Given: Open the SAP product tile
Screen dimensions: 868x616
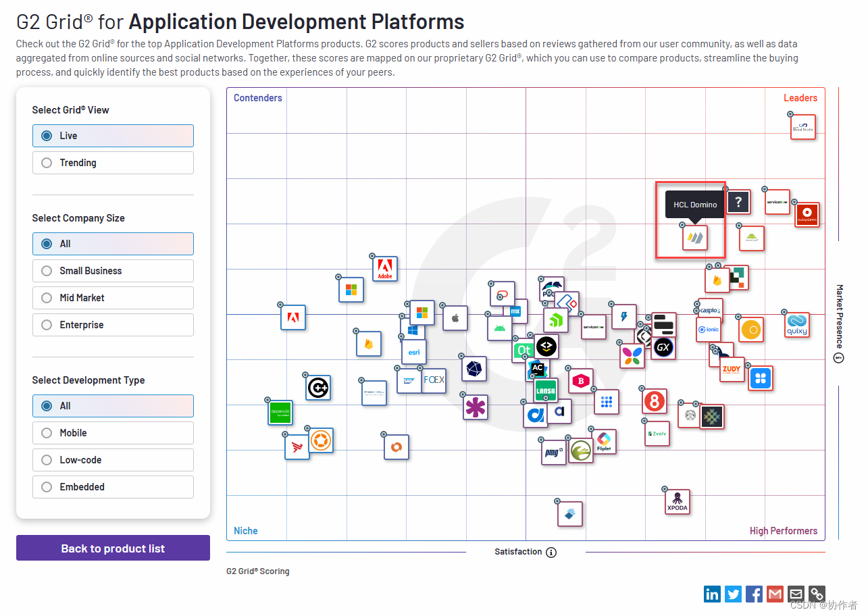Looking at the screenshot, I should (x=409, y=381).
